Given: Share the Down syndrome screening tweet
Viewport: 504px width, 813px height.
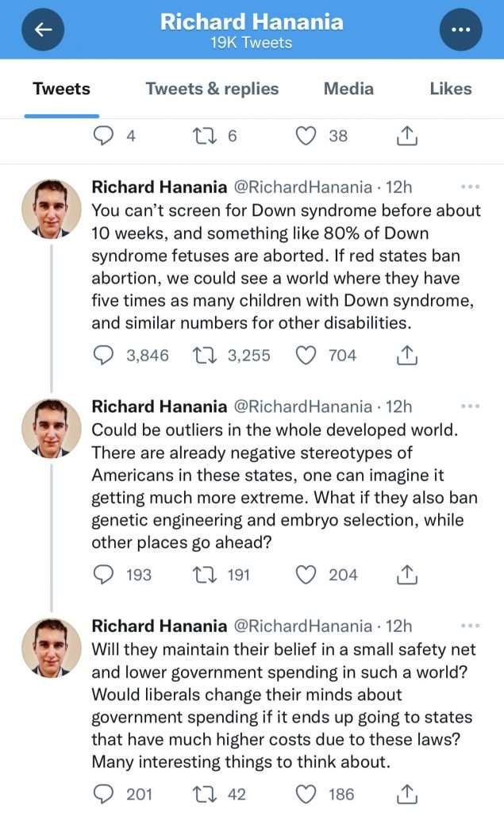Looking at the screenshot, I should click(x=407, y=355).
